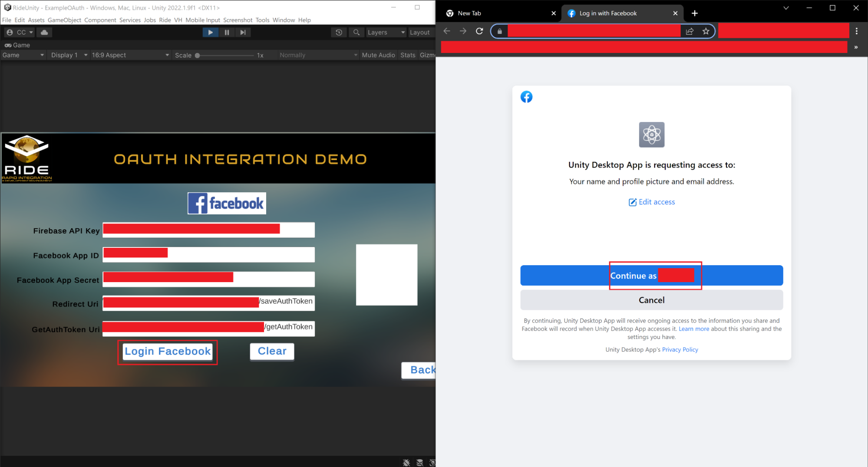The height and width of the screenshot is (467, 868).
Task: Open the 16:9 Aspect dropdown
Action: click(130, 55)
